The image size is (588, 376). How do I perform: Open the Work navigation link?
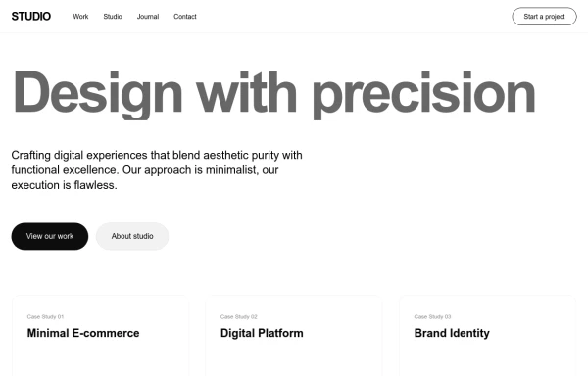click(80, 17)
